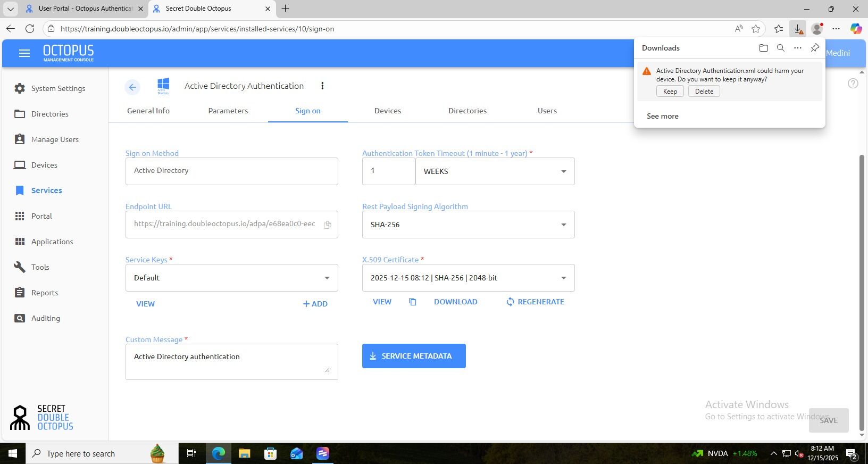Open Windows Start menu

tap(13, 453)
